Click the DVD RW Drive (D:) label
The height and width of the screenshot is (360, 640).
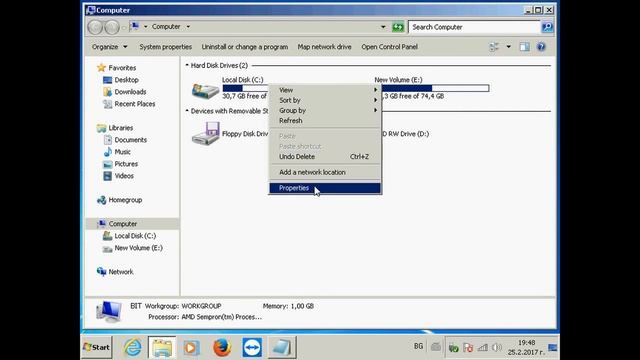tap(405, 134)
